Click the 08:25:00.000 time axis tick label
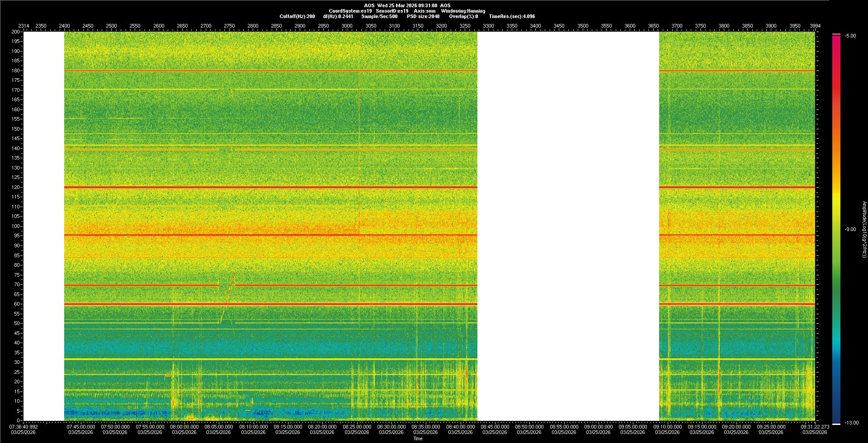 (357, 427)
